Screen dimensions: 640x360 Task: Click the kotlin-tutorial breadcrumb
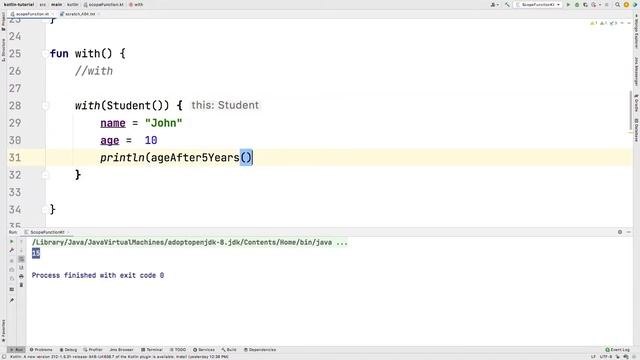[19, 4]
